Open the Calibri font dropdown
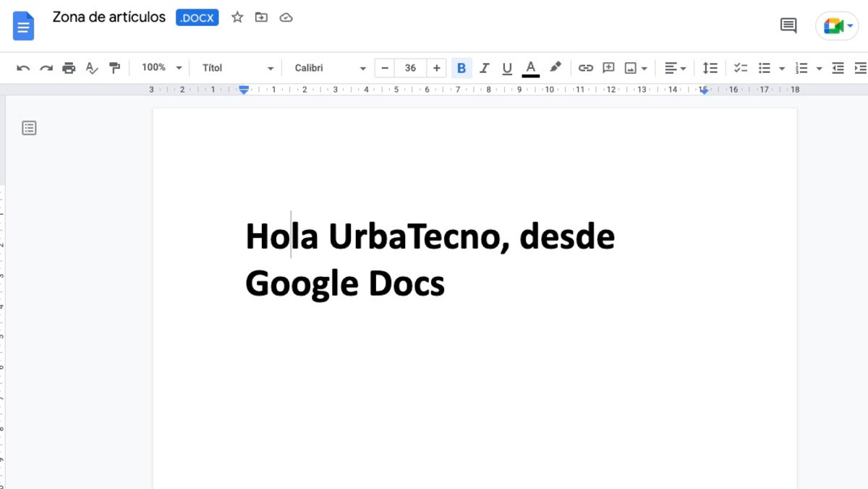 (330, 68)
